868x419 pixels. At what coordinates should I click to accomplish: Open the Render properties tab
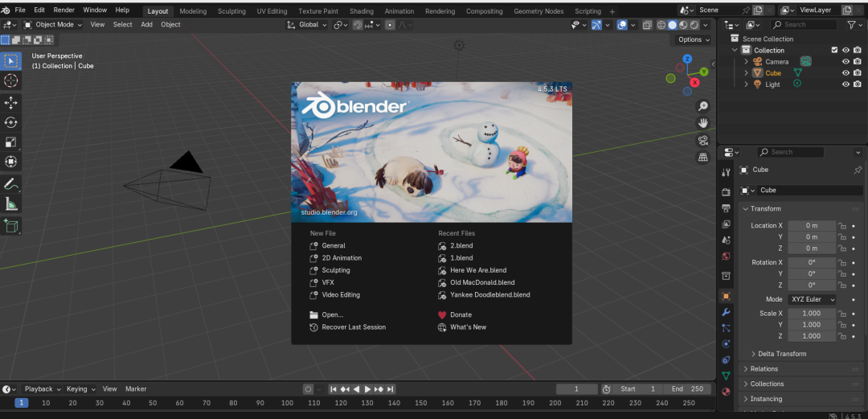pos(727,191)
